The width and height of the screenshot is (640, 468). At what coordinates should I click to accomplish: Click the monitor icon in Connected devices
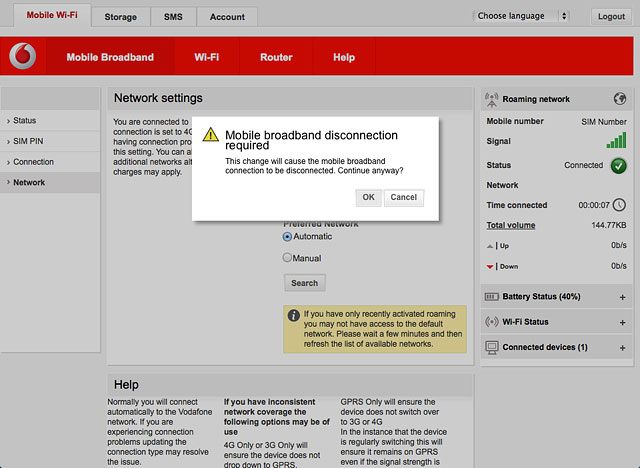pyautogui.click(x=492, y=348)
